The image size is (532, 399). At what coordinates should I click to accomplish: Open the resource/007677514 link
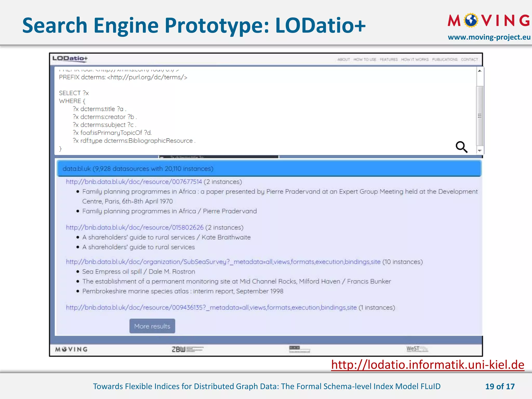(x=134, y=182)
